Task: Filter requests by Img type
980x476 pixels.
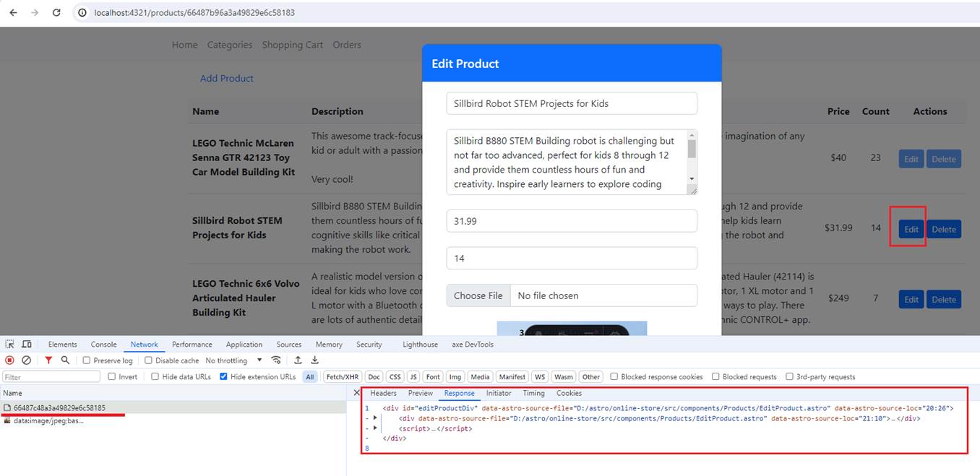Action: tap(455, 376)
